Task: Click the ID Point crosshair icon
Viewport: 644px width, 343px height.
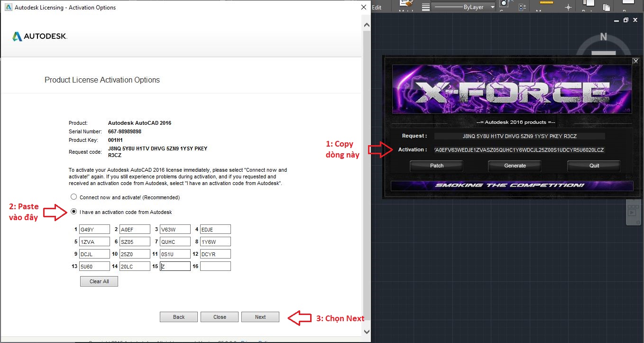Action: 568,7
